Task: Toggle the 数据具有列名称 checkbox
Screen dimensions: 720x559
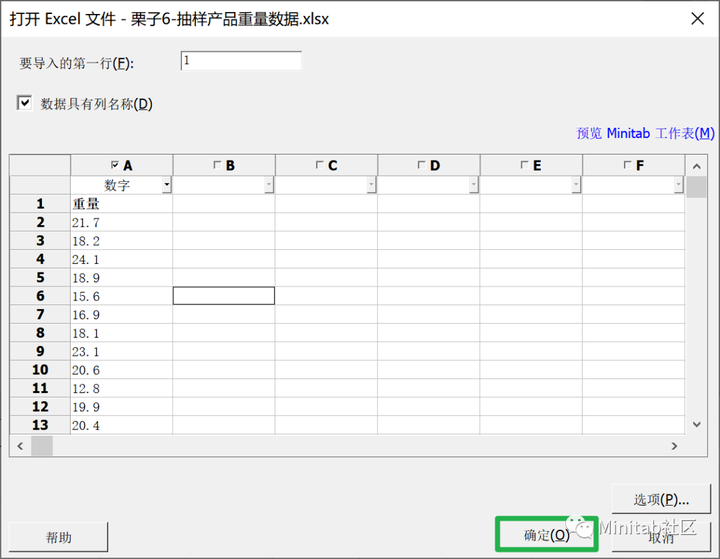Action: (x=24, y=103)
